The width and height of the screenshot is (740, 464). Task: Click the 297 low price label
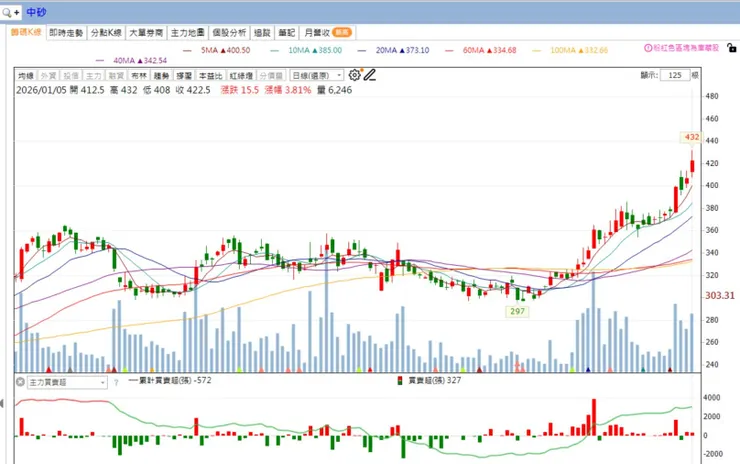517,311
